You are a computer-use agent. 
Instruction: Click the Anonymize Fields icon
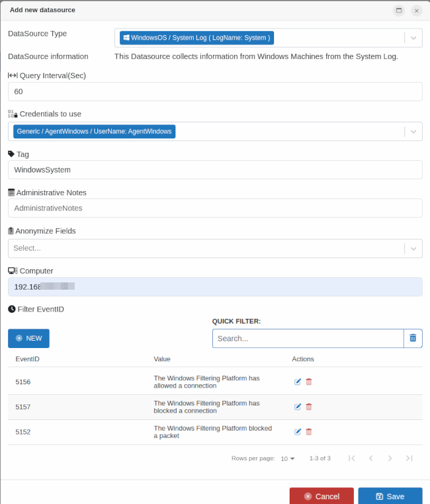tap(11, 231)
